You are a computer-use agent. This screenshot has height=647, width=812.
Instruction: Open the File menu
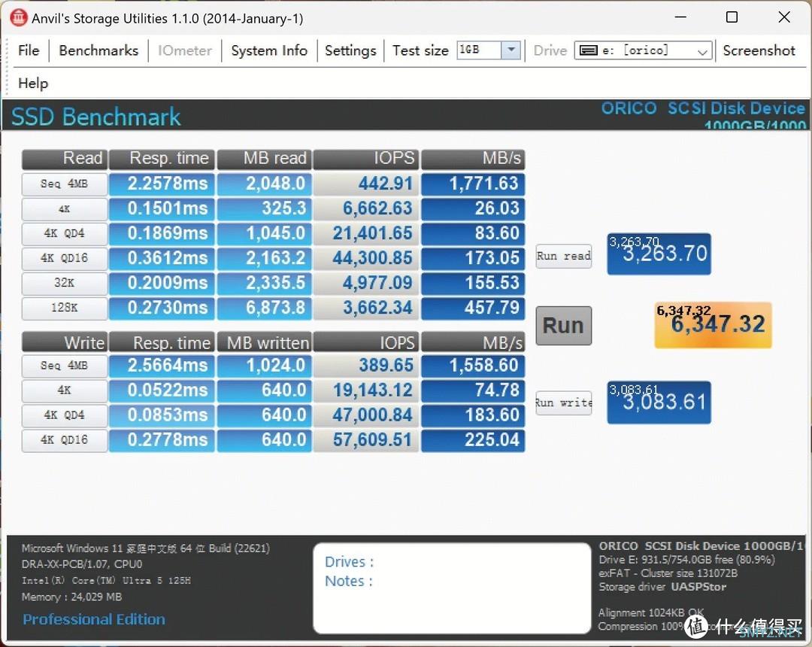[29, 50]
